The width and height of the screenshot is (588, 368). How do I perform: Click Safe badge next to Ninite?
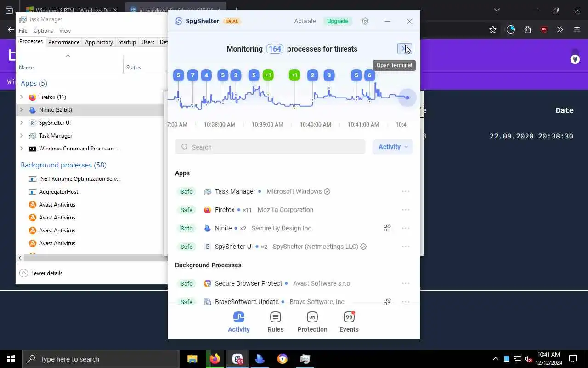[187, 228]
